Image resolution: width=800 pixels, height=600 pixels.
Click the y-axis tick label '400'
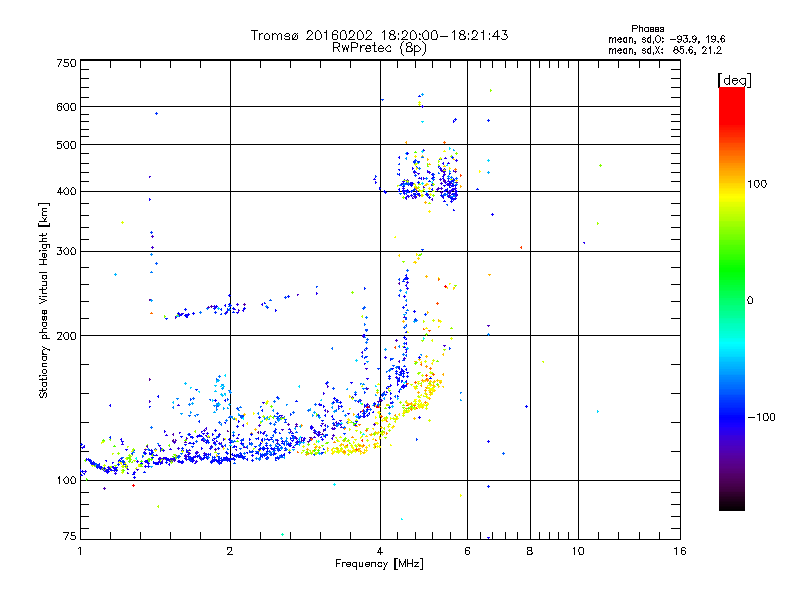click(x=66, y=192)
